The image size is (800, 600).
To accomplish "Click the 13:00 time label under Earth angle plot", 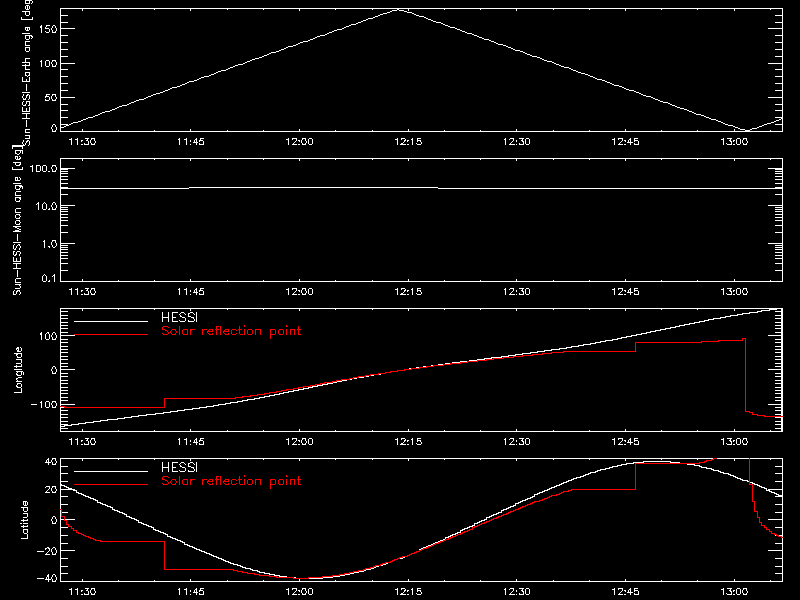I will pyautogui.click(x=734, y=142).
